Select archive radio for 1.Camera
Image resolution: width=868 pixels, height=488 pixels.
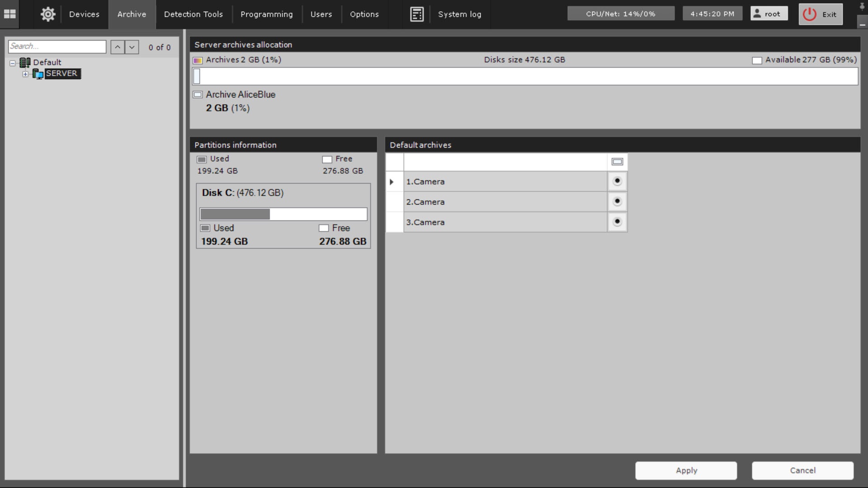click(x=617, y=181)
